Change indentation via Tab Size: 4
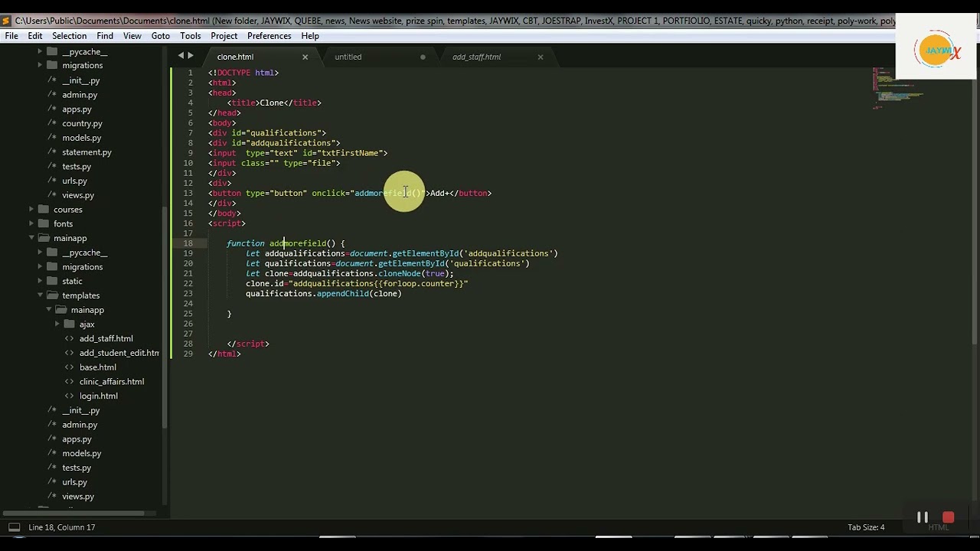This screenshot has height=551, width=980. pyautogui.click(x=866, y=527)
